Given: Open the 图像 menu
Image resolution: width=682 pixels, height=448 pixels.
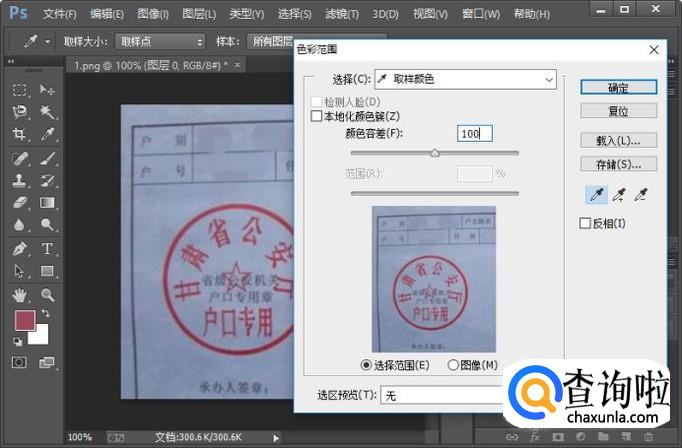Looking at the screenshot, I should point(153,14).
